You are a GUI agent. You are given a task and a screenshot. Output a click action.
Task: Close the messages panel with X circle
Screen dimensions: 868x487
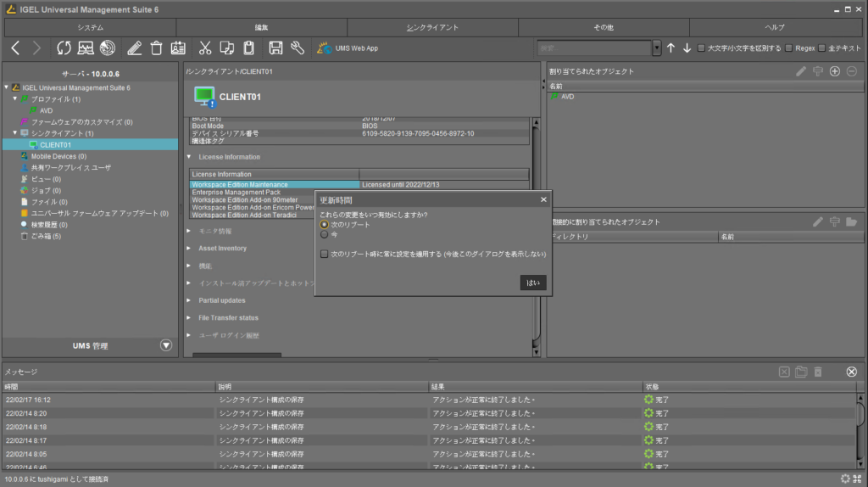(851, 372)
